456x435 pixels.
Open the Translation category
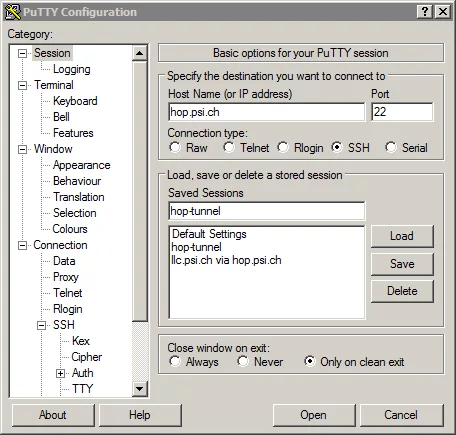point(79,197)
